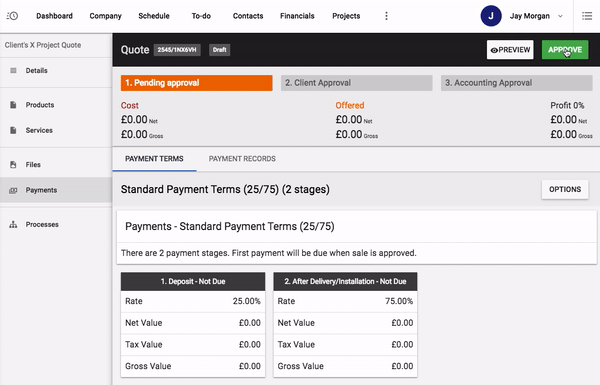The height and width of the screenshot is (385, 600).
Task: Select the Accounting Approval stage
Action: click(x=517, y=83)
